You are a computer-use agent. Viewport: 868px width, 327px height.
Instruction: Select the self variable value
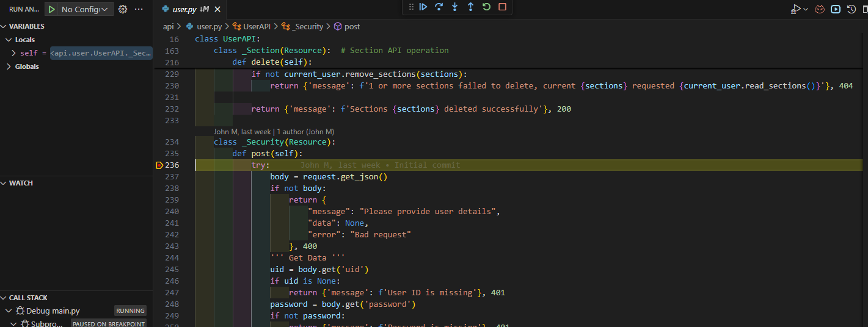101,53
